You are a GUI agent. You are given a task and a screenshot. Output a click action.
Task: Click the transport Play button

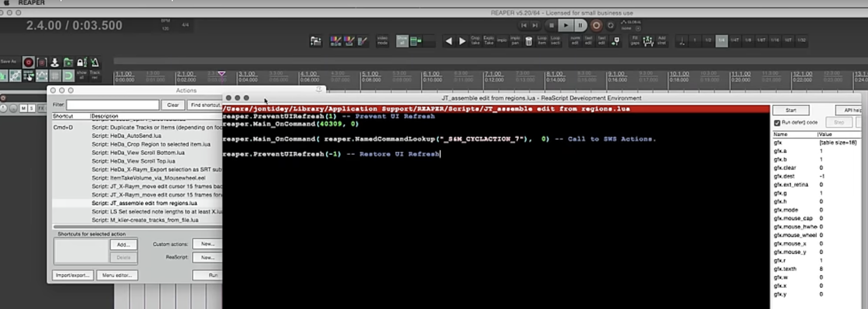coord(566,25)
